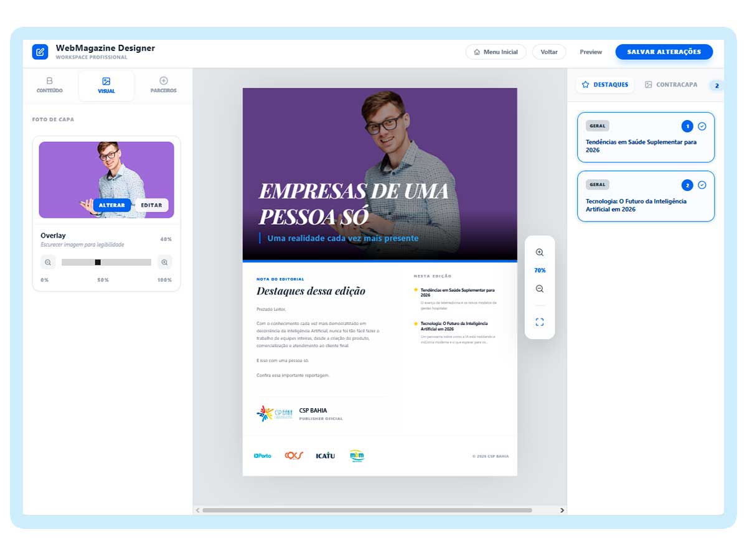Toggle fullscreen fit view icon
The height and width of the screenshot is (560, 747).
coord(540,322)
